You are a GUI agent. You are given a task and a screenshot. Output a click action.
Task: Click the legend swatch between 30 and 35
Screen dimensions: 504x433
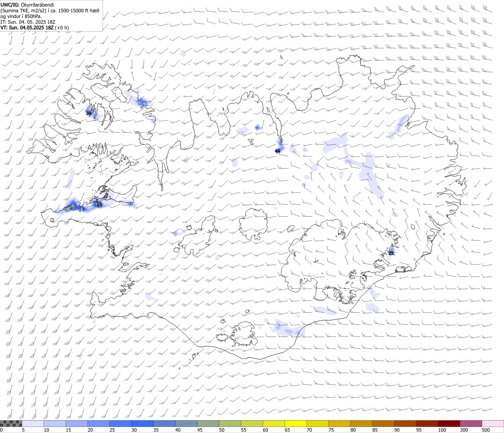tap(142, 423)
